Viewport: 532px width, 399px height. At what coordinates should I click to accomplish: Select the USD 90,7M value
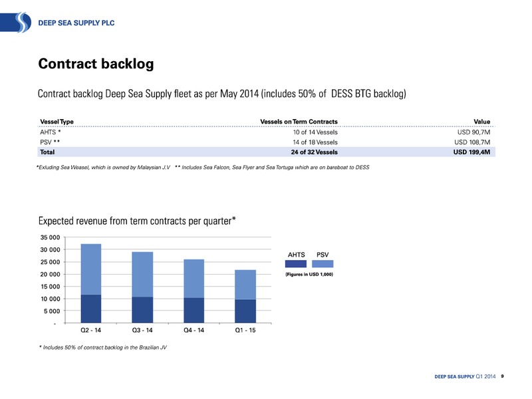[474, 132]
